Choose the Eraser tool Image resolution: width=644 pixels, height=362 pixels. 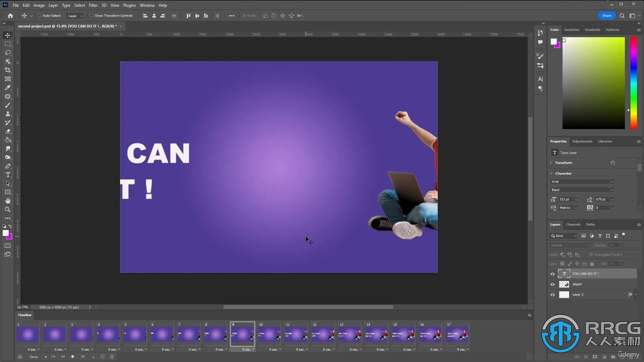coord(8,131)
